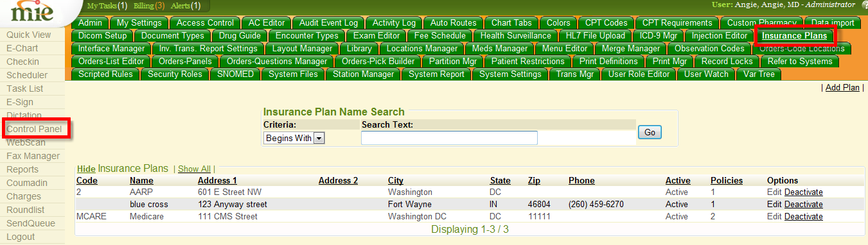Switch to My Settings tab
The height and width of the screenshot is (245, 868).
[x=139, y=23]
